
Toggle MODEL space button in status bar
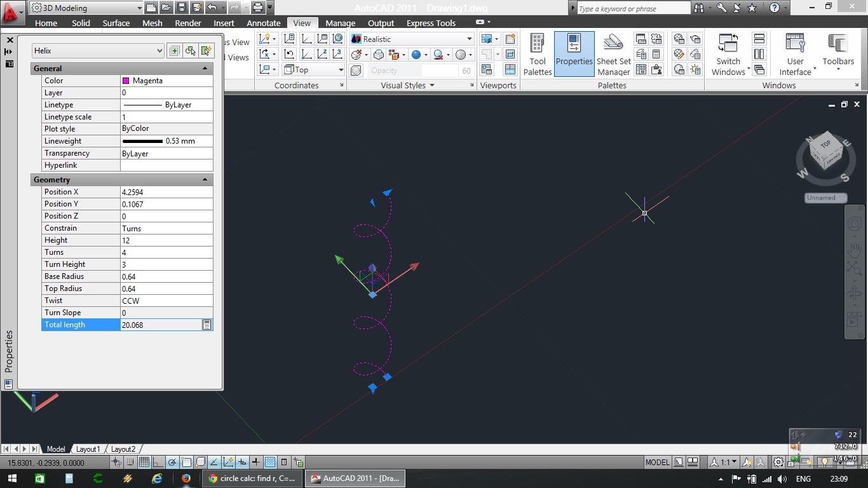658,462
